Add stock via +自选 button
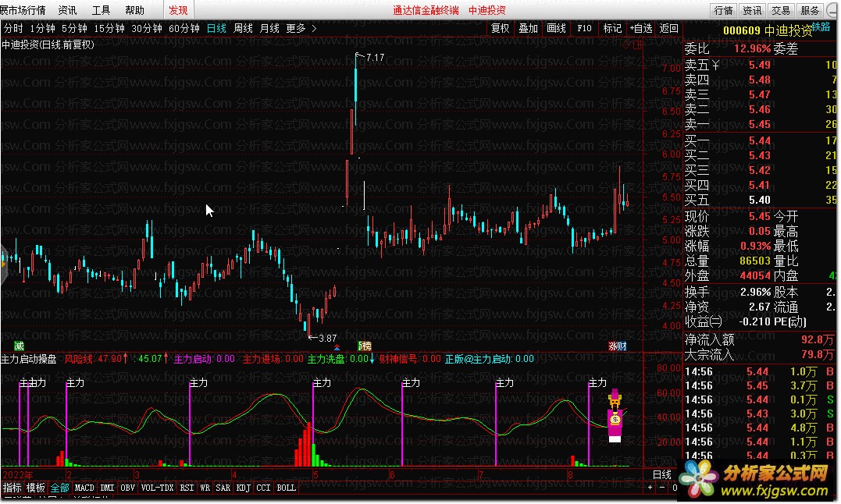The width and height of the screenshot is (841, 504). tap(640, 28)
